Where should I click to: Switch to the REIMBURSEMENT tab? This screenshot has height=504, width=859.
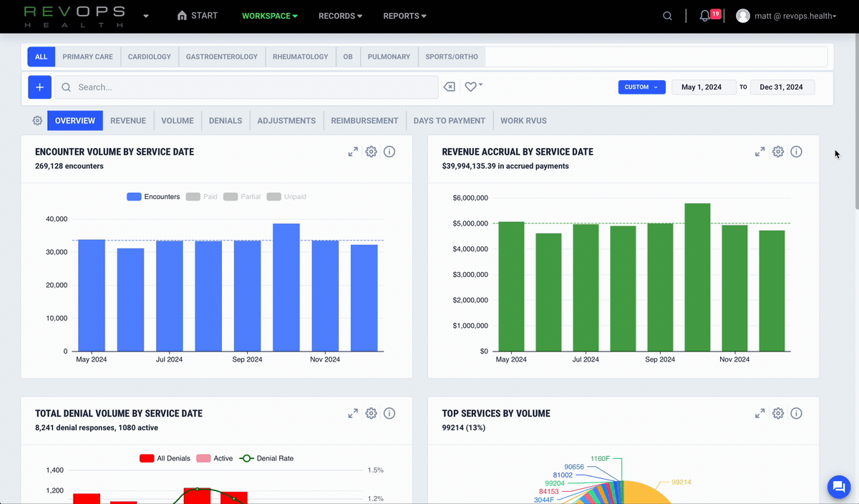click(x=364, y=120)
